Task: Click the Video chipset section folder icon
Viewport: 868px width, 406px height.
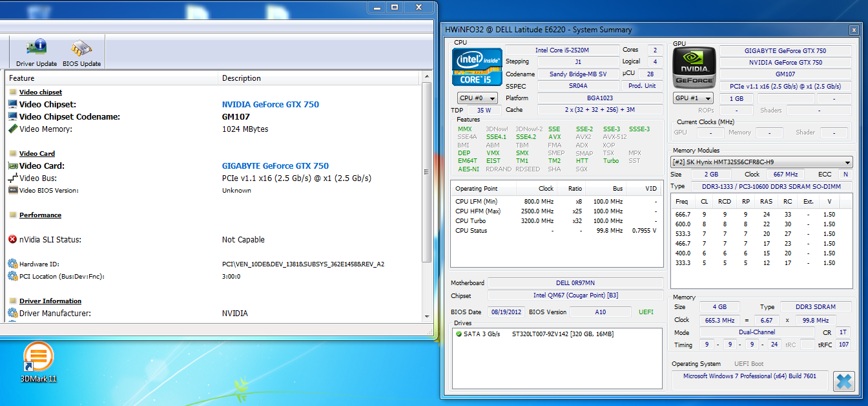Action: coord(13,92)
